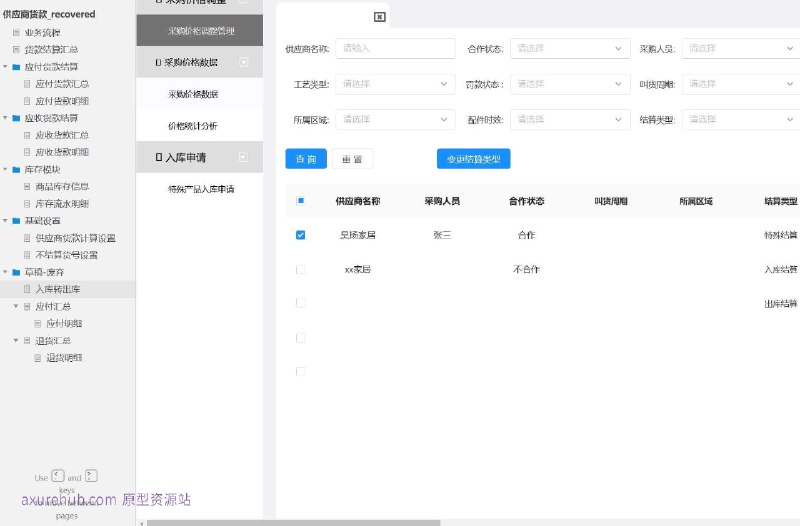Open the 货款结算汇总 page in tree
Viewport: 800px width, 526px height.
(x=51, y=49)
